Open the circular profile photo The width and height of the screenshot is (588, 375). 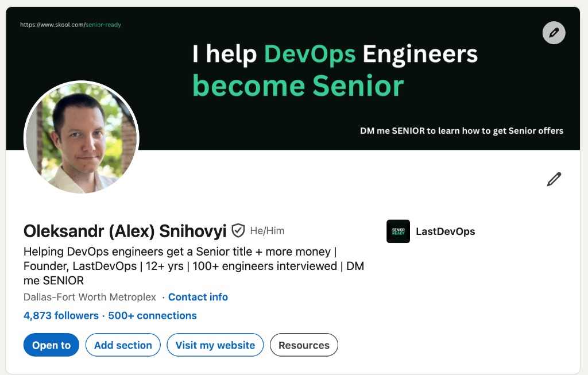(82, 138)
